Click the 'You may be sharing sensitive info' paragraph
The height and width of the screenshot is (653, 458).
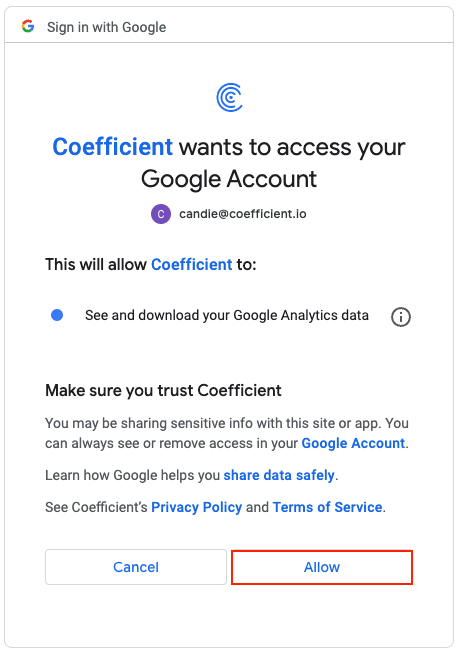click(227, 433)
